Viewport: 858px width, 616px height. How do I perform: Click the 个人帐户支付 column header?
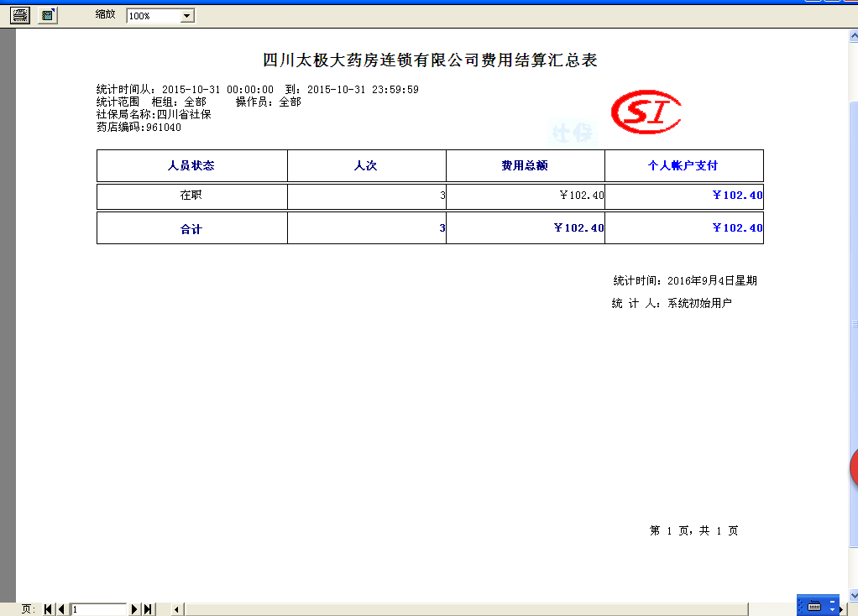(x=683, y=166)
